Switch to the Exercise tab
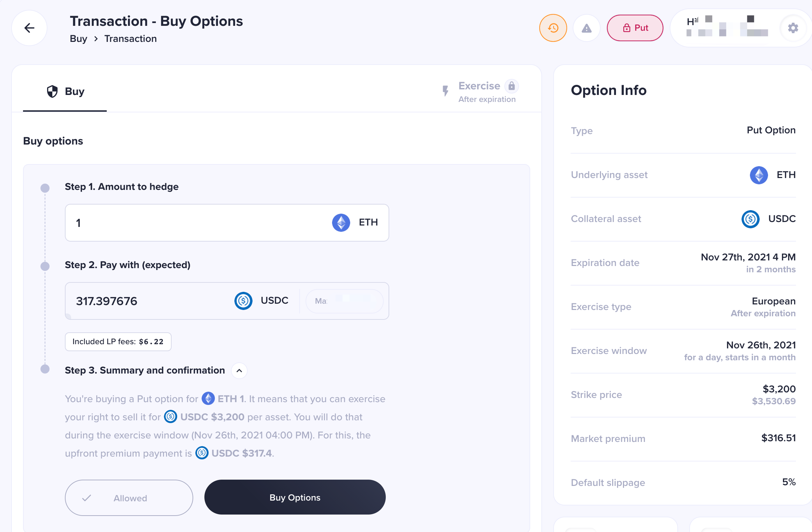The width and height of the screenshot is (812, 532). click(480, 92)
